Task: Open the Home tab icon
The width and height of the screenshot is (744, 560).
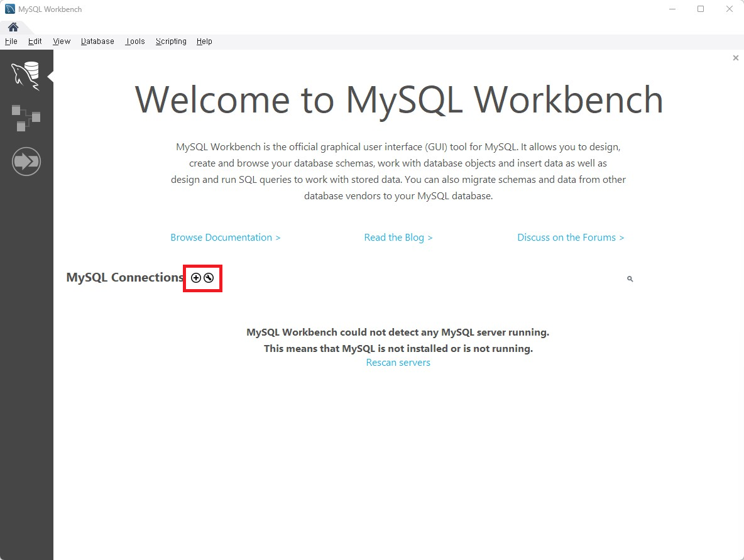Action: (x=13, y=27)
